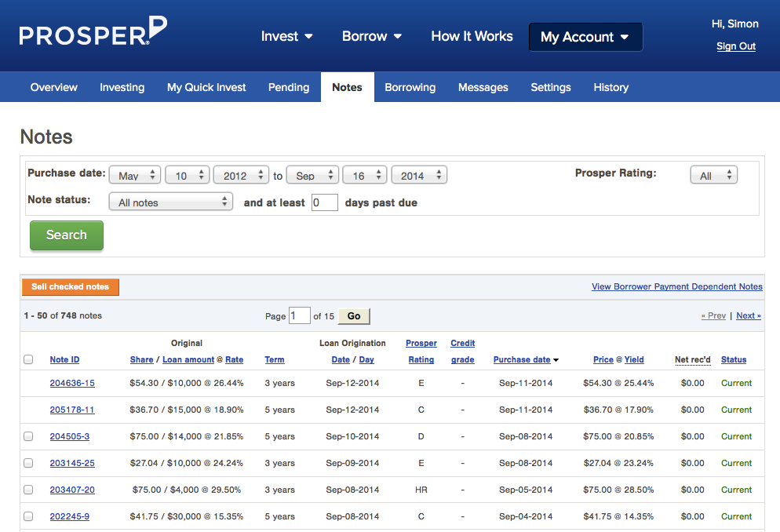Image resolution: width=780 pixels, height=532 pixels.
Task: Open View Borrower Payment Dependent Notes link
Action: pyautogui.click(x=677, y=287)
